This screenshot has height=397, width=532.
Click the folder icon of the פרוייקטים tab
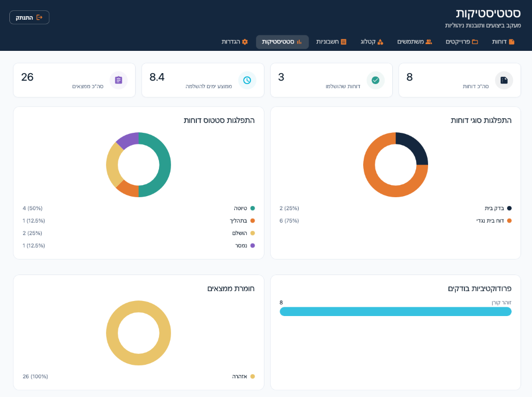click(475, 42)
